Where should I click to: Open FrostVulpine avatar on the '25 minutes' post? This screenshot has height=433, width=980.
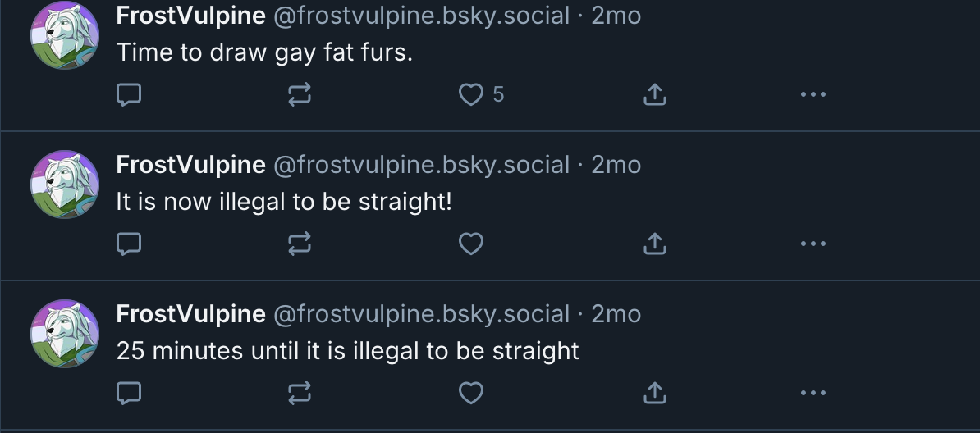pyautogui.click(x=65, y=334)
